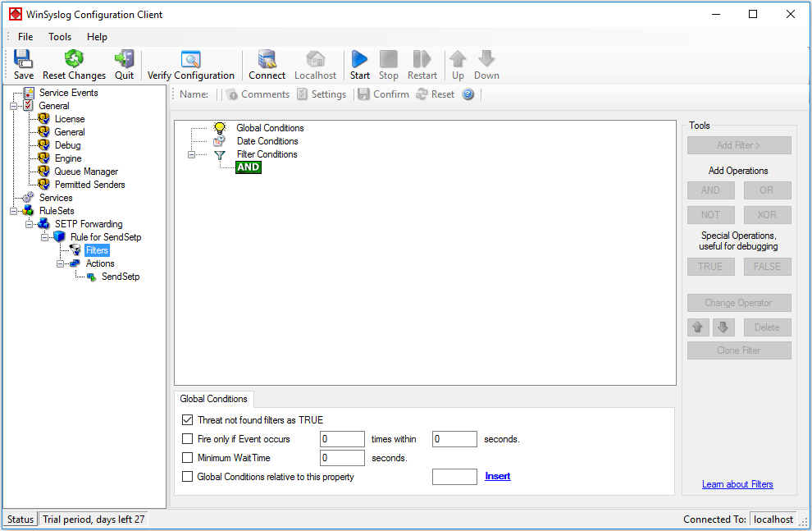
Task: Enable Fire only if Event occurs checkbox
Action: pyautogui.click(x=188, y=439)
